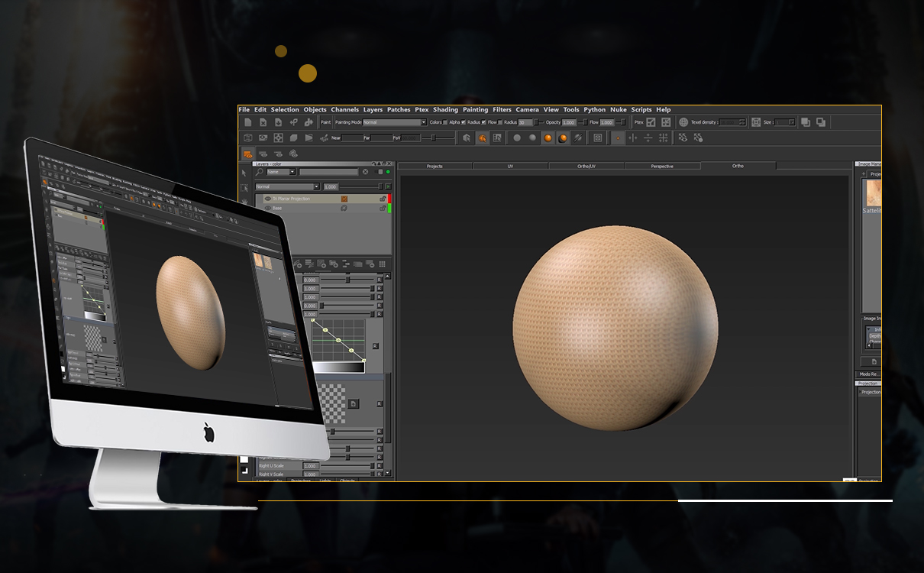This screenshot has height=573, width=924.
Task: Toggle the Alpha checkbox
Action: coord(464,122)
